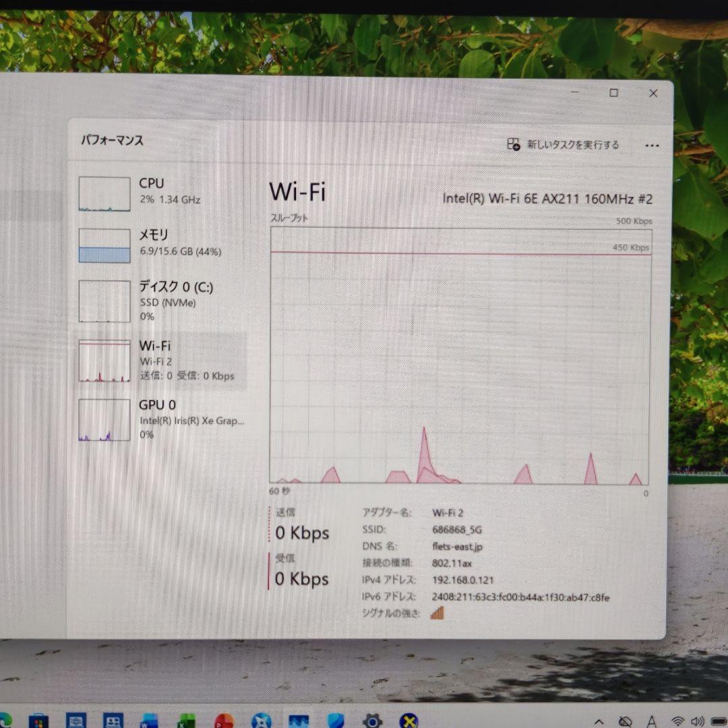Mute audio via the taskbar speaker icon
The width and height of the screenshot is (728, 728).
click(697, 719)
